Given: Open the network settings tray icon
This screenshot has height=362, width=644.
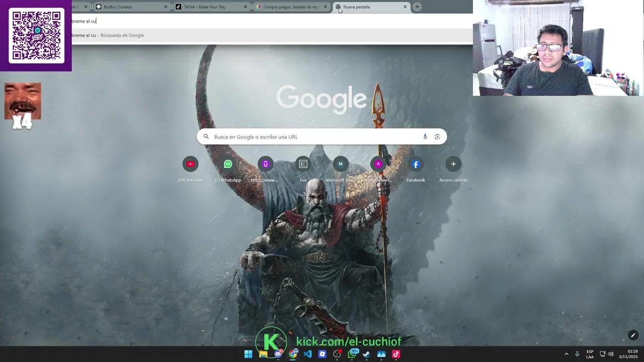Looking at the screenshot, I should 602,354.
